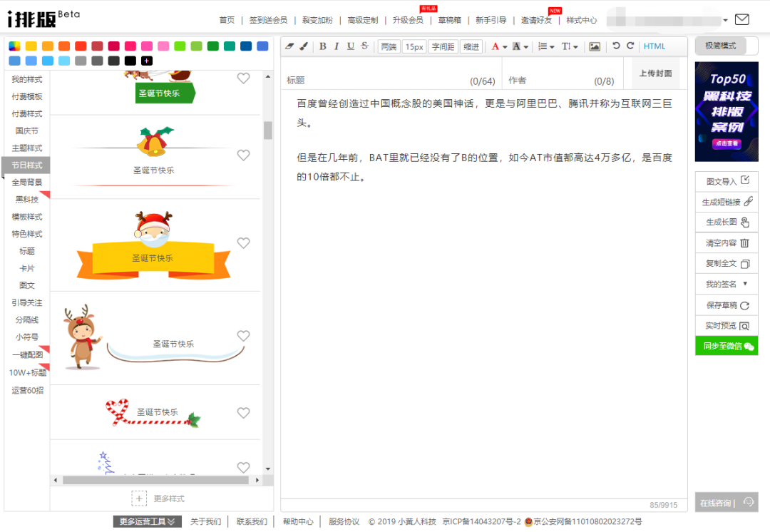The width and height of the screenshot is (770, 532).
Task: Toggle bold formatting in editor toolbar
Action: (x=322, y=46)
